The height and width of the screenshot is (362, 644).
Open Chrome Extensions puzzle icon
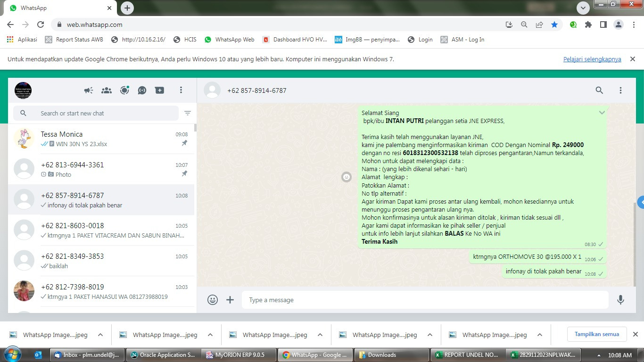pos(588,25)
